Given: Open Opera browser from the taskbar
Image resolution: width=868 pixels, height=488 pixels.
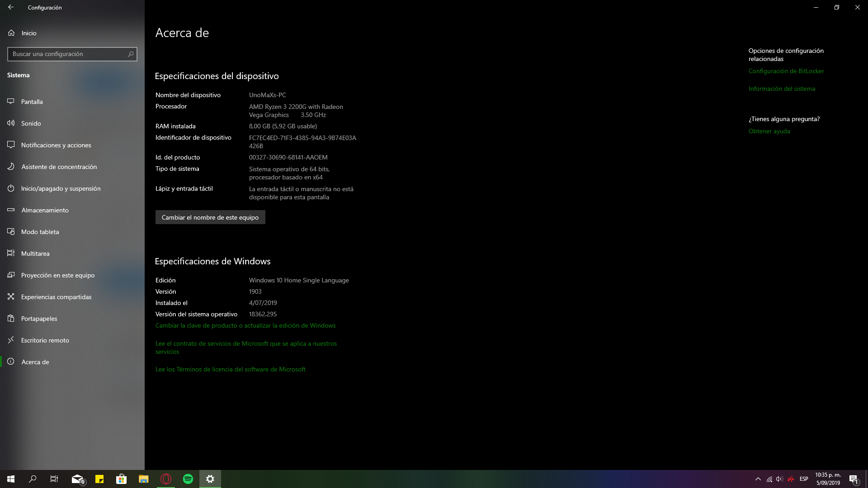Looking at the screenshot, I should [166, 479].
